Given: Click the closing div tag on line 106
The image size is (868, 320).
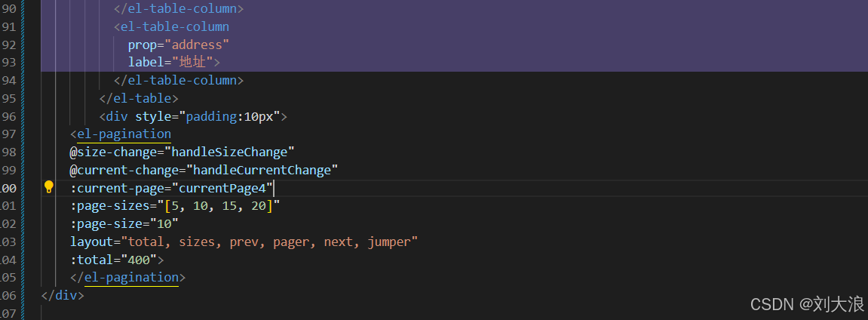Looking at the screenshot, I should [63, 295].
